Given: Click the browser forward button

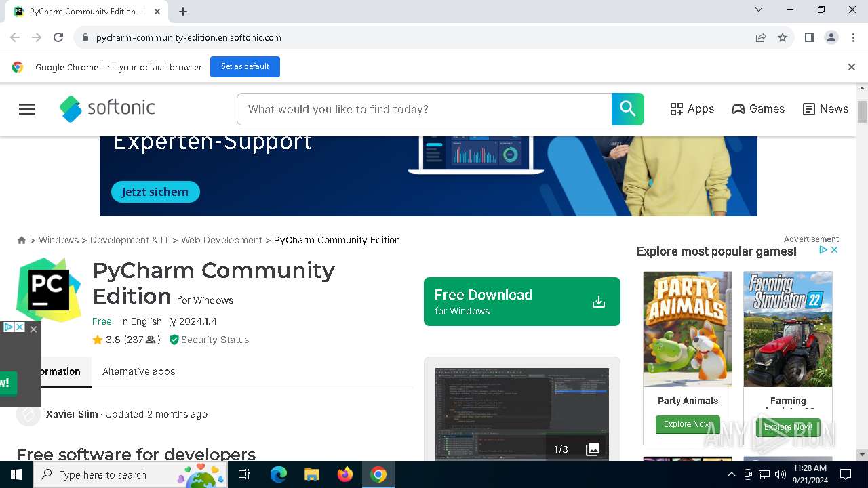Looking at the screenshot, I should coord(37,37).
